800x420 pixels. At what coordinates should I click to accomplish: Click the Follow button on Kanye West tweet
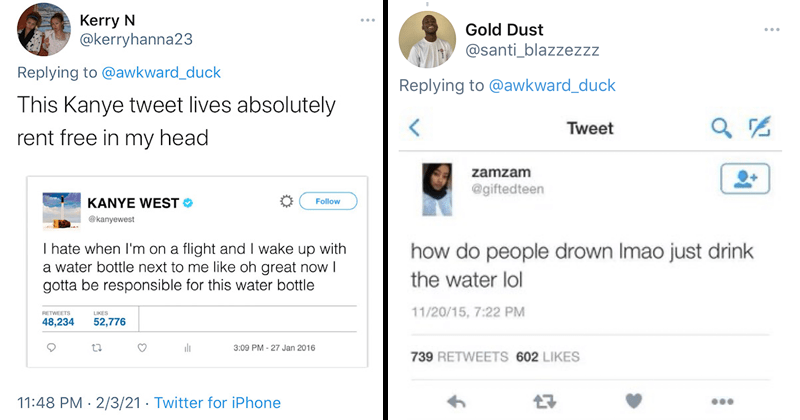(x=327, y=201)
